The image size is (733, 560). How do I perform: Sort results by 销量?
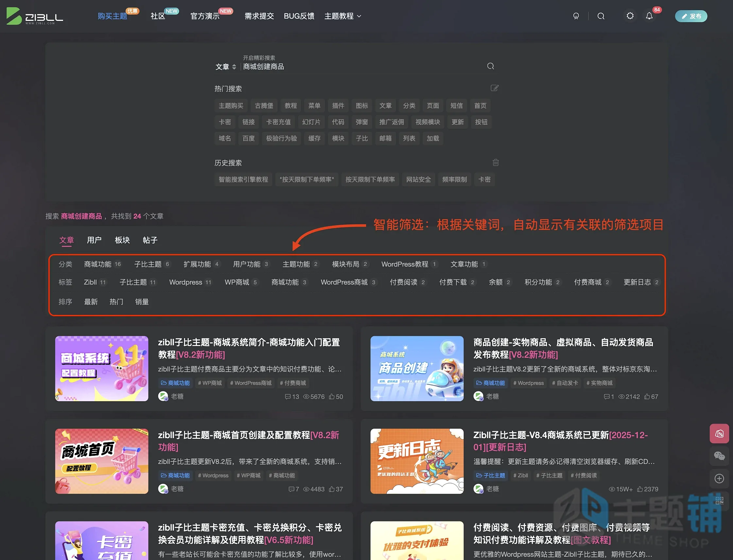point(142,302)
